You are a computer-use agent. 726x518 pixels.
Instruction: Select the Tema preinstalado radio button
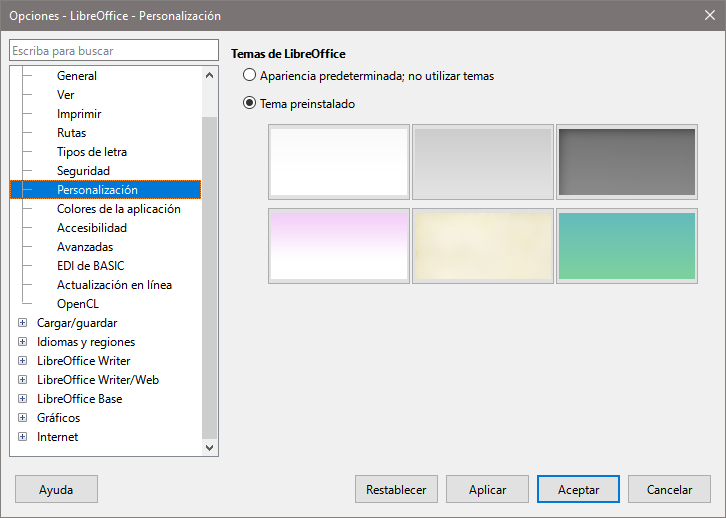250,103
